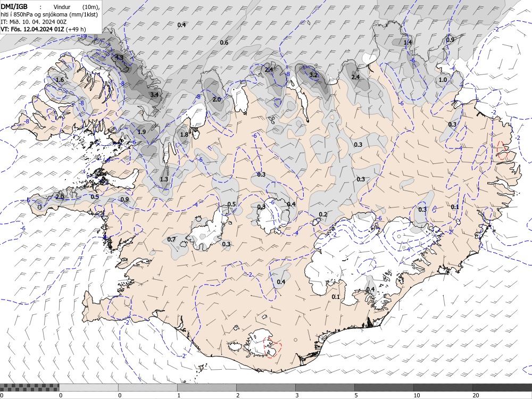The image size is (532, 399).
Task: Click the 'Vindur (10m)' header text
Action: pyautogui.click(x=77, y=7)
